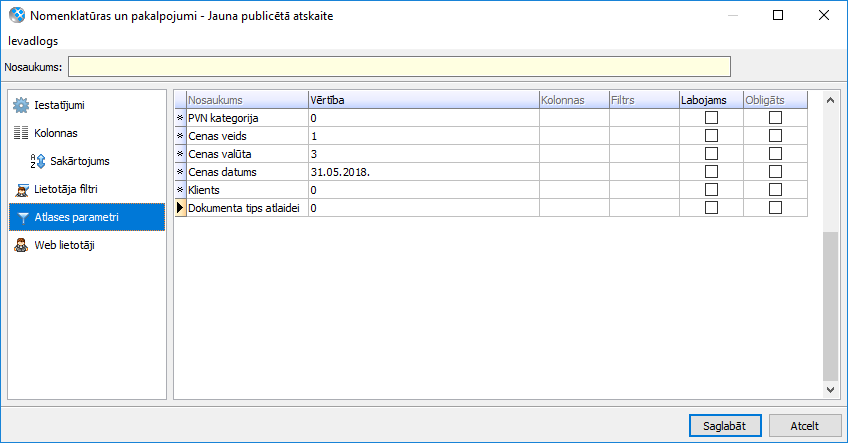Click the 31.05.2018. date value cell
The width and height of the screenshot is (848, 443).
tap(423, 172)
